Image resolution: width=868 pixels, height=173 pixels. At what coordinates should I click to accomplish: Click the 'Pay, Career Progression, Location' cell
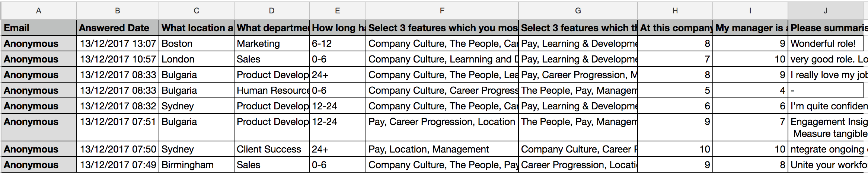click(x=442, y=127)
